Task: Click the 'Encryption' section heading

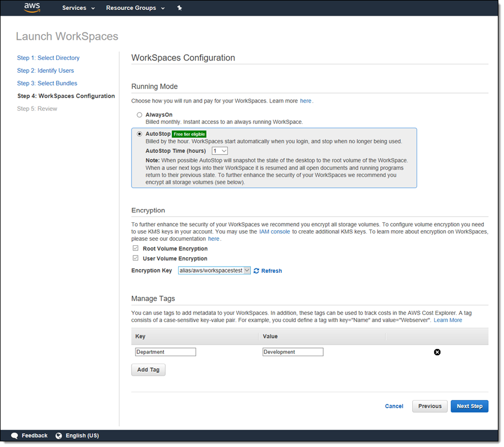Action: point(148,210)
